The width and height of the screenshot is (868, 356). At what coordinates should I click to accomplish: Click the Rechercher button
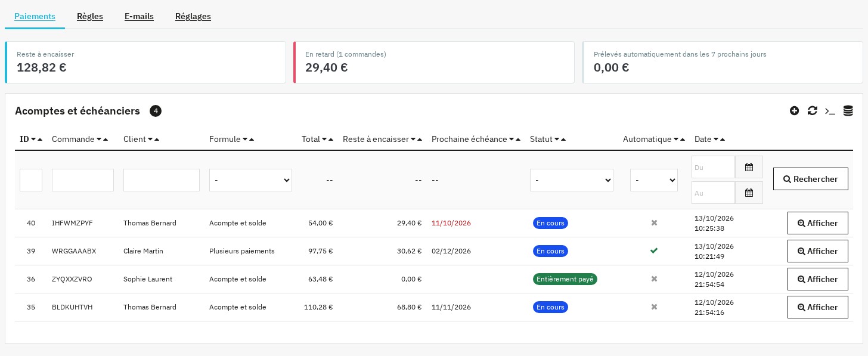point(811,179)
